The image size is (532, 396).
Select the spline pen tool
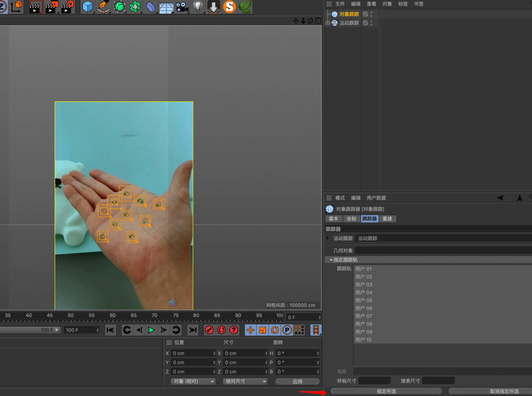pos(103,6)
